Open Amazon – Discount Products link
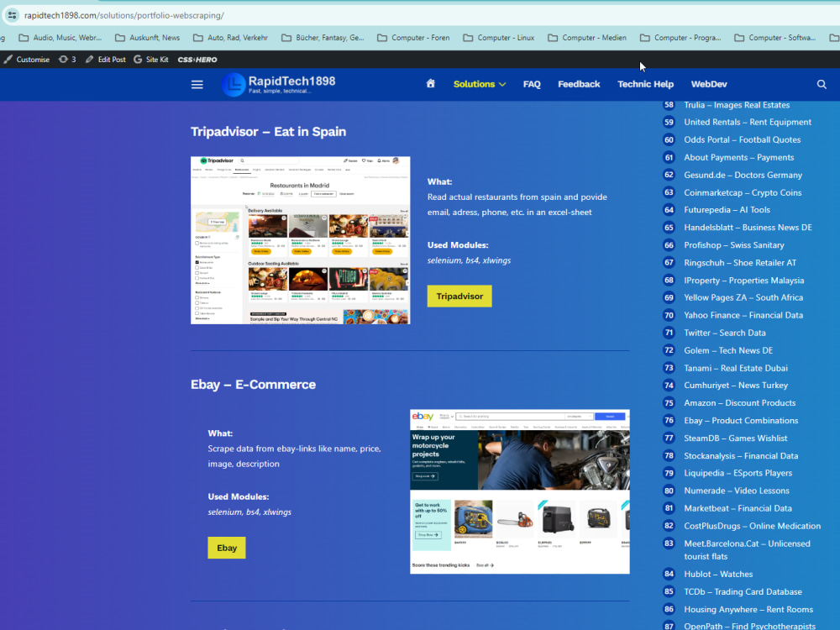840x630 pixels. click(x=739, y=403)
